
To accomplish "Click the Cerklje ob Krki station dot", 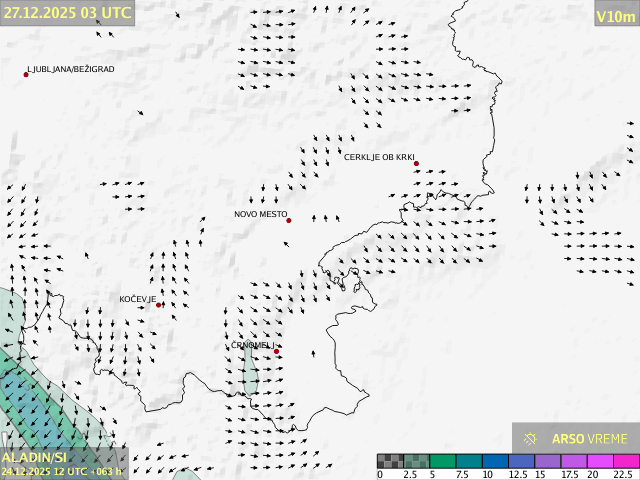I will point(416,164).
